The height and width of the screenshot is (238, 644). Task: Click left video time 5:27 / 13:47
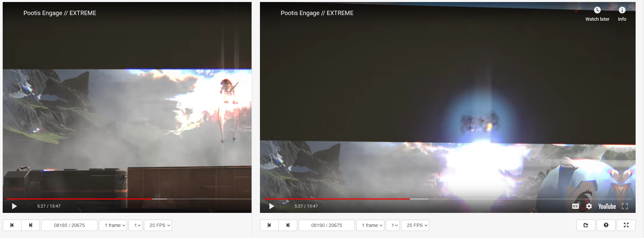tap(49, 206)
